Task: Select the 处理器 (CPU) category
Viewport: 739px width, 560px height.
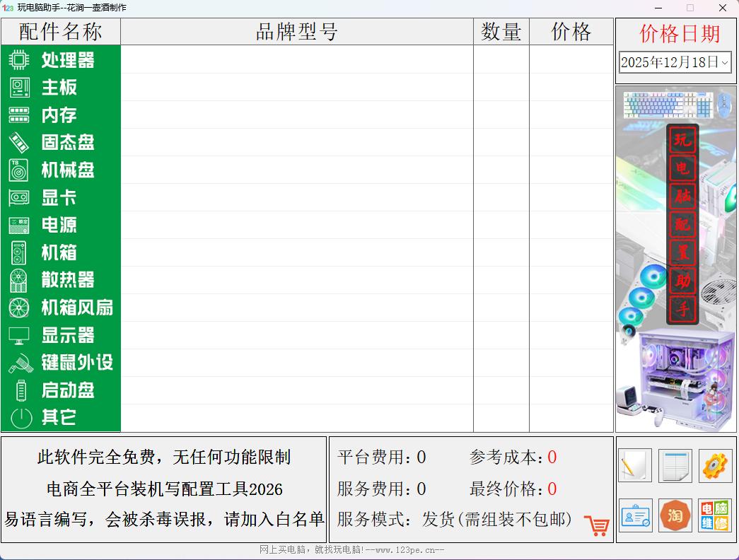Action: coord(59,61)
